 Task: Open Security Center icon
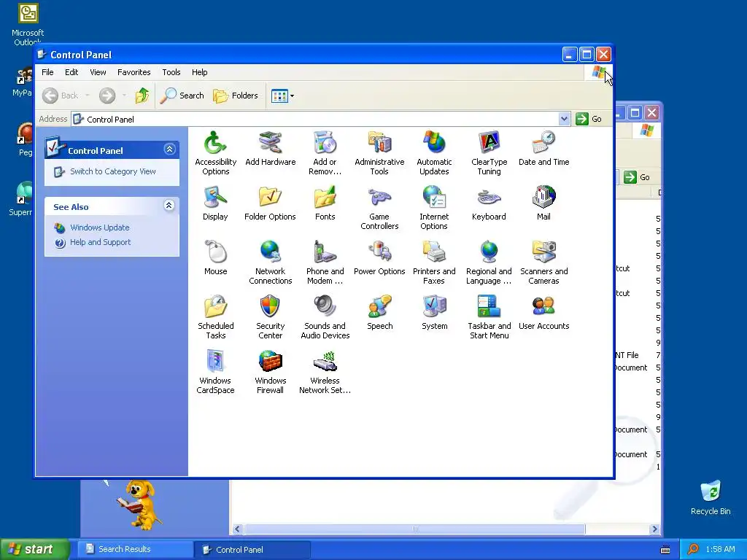coord(270,307)
